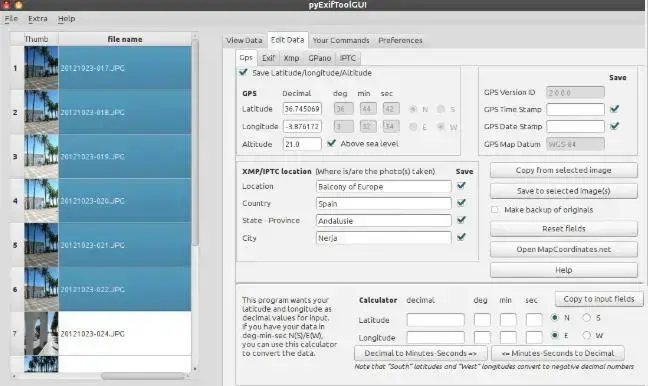
Task: Click Copy to input fields button
Action: (599, 299)
